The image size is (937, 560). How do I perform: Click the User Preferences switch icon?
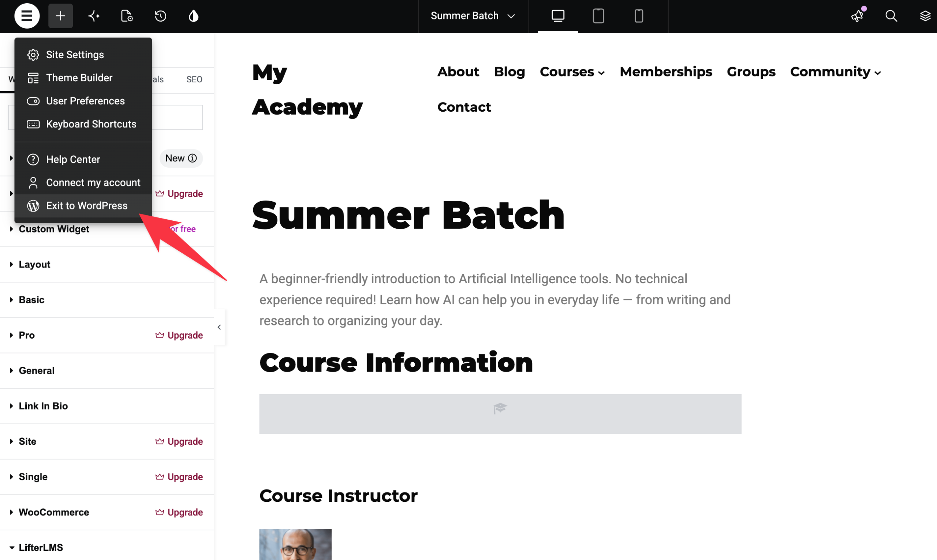tap(33, 101)
